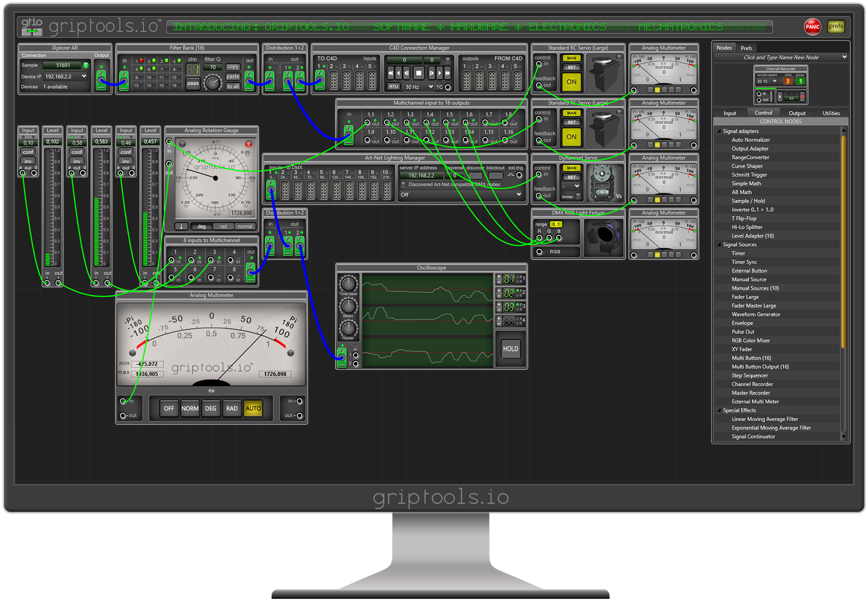
Task: Select OFF mode on large Analog Multimeter
Action: 168,409
